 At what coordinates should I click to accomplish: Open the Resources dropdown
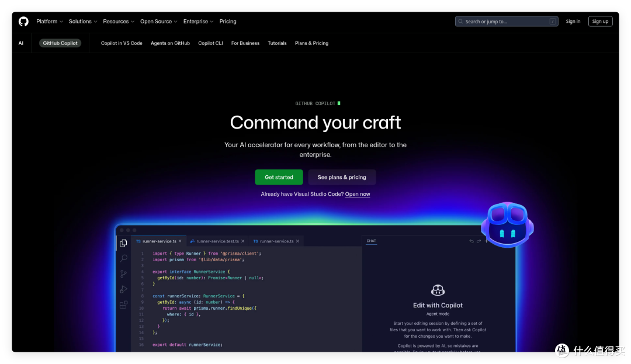pos(119,21)
